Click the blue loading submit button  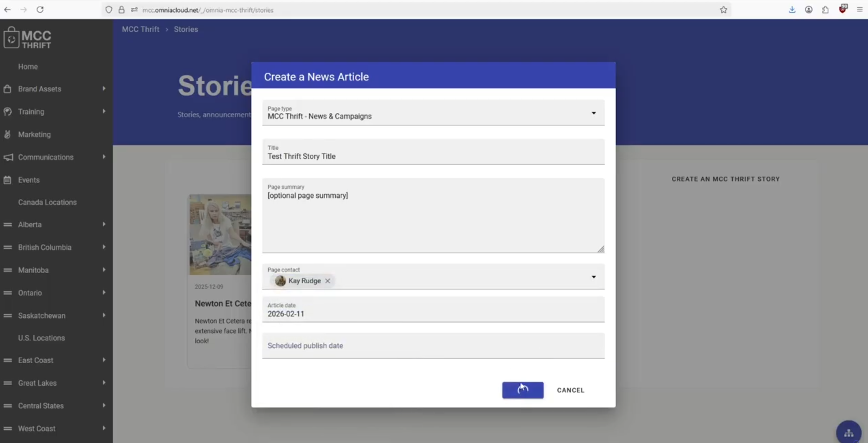pyautogui.click(x=523, y=390)
